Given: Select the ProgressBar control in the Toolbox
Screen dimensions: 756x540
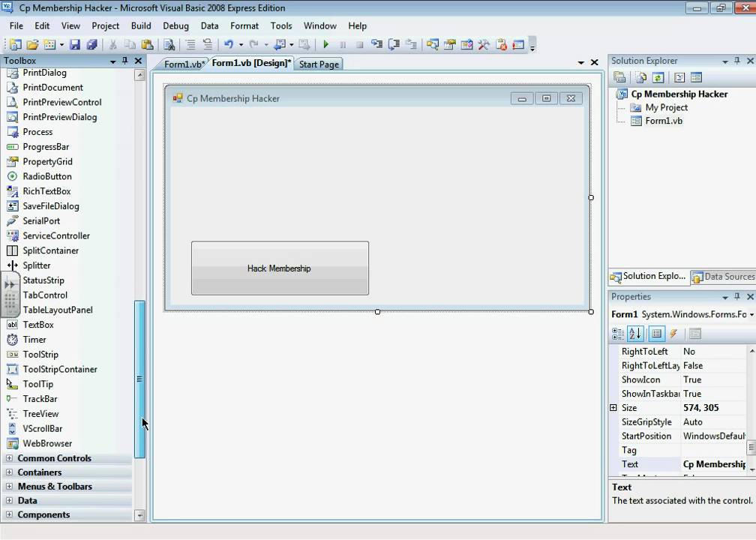Looking at the screenshot, I should tap(46, 146).
